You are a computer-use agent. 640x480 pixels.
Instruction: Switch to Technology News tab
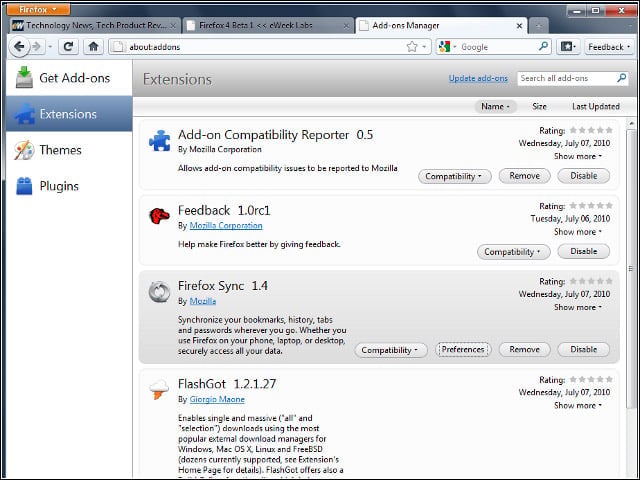[95, 26]
